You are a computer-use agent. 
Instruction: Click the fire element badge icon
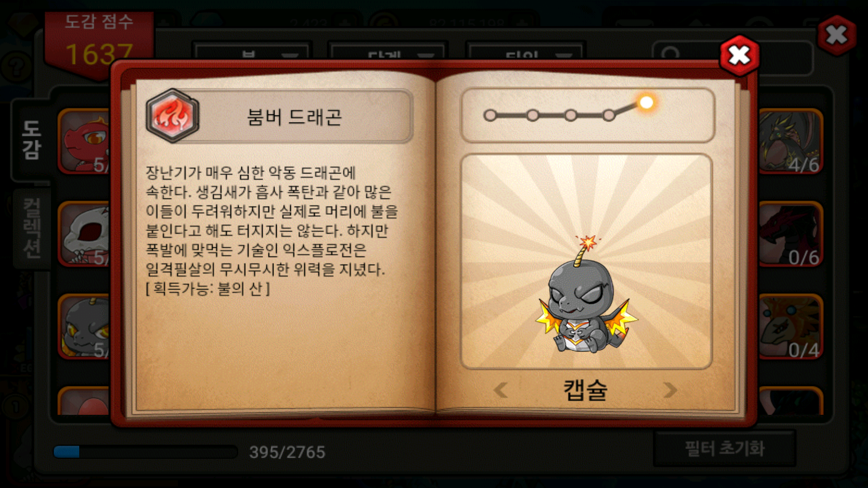(x=173, y=116)
